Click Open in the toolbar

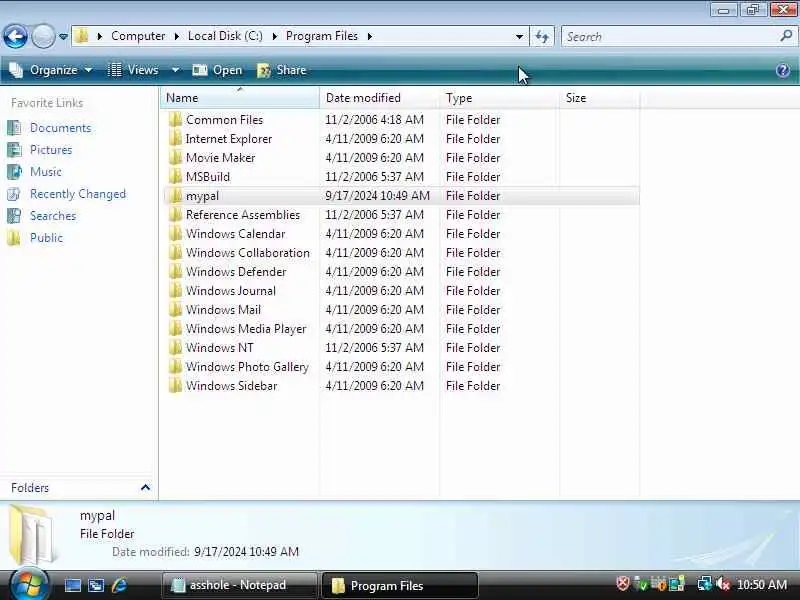pos(217,70)
